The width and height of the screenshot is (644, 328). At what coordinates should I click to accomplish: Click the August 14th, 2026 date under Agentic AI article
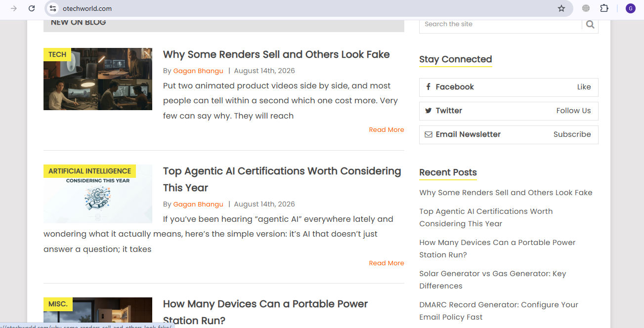pyautogui.click(x=264, y=204)
